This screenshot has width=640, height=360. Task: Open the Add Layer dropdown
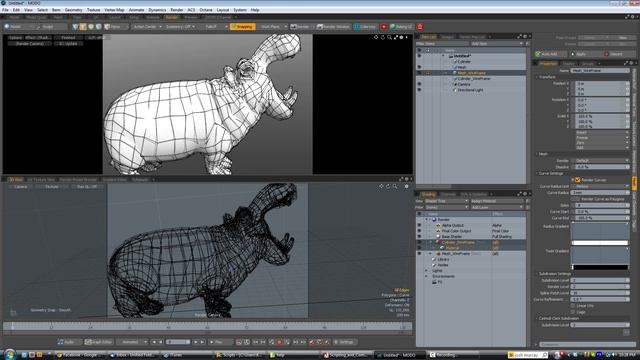coord(497,207)
